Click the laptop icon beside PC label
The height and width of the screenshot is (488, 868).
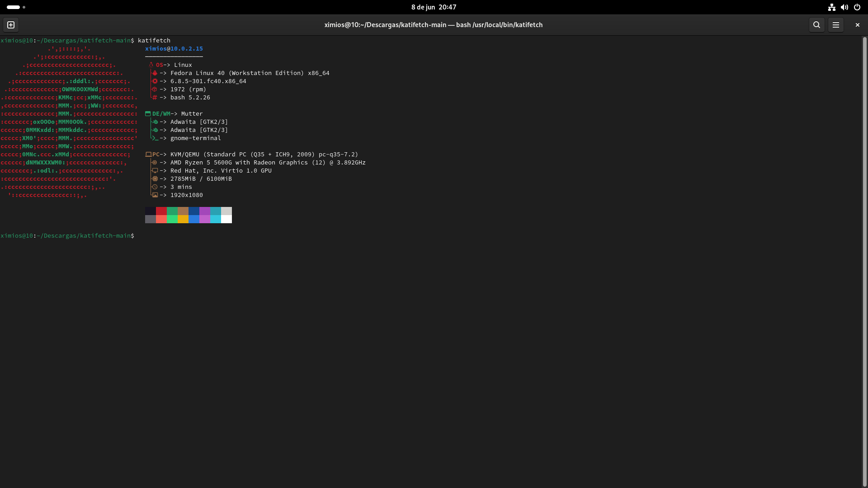[148, 155]
